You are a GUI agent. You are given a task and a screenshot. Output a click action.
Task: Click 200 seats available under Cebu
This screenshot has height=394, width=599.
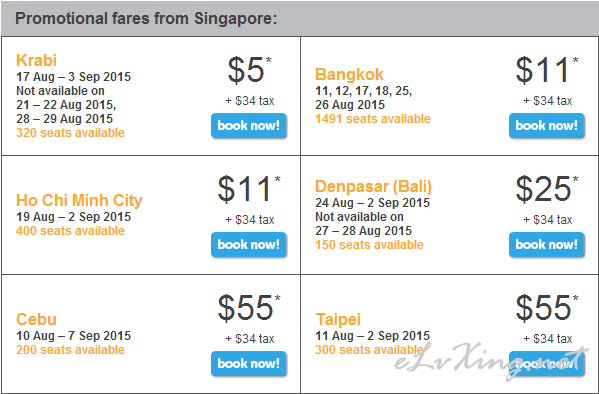tap(70, 350)
